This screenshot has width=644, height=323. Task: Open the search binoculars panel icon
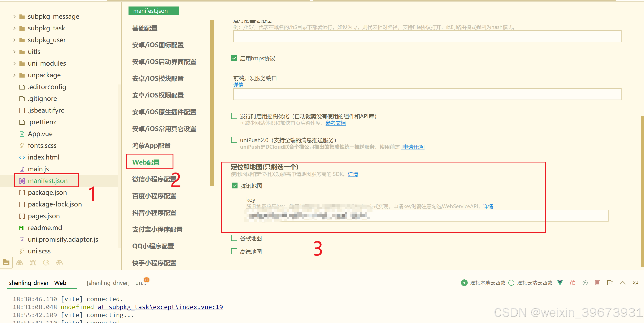(x=19, y=263)
